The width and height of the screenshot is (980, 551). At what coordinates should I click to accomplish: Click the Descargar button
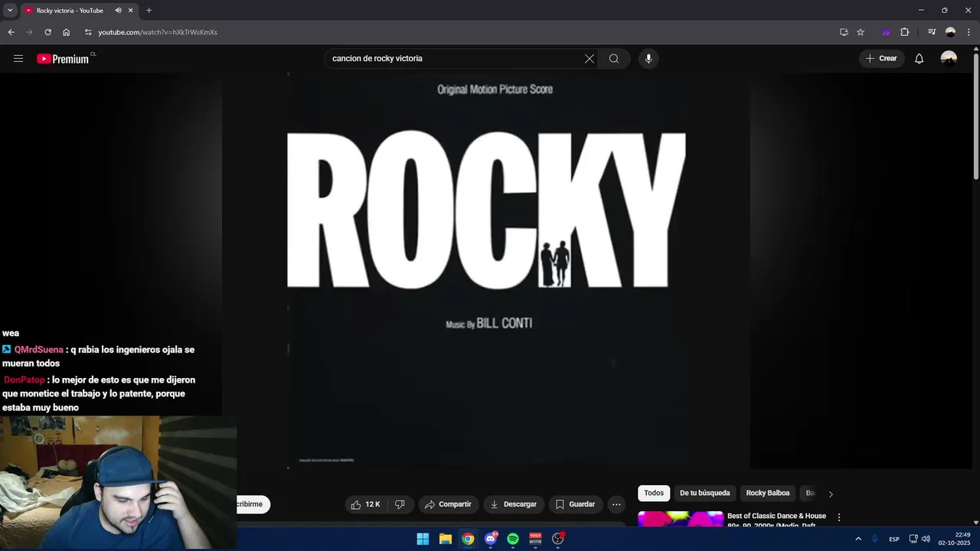click(514, 504)
